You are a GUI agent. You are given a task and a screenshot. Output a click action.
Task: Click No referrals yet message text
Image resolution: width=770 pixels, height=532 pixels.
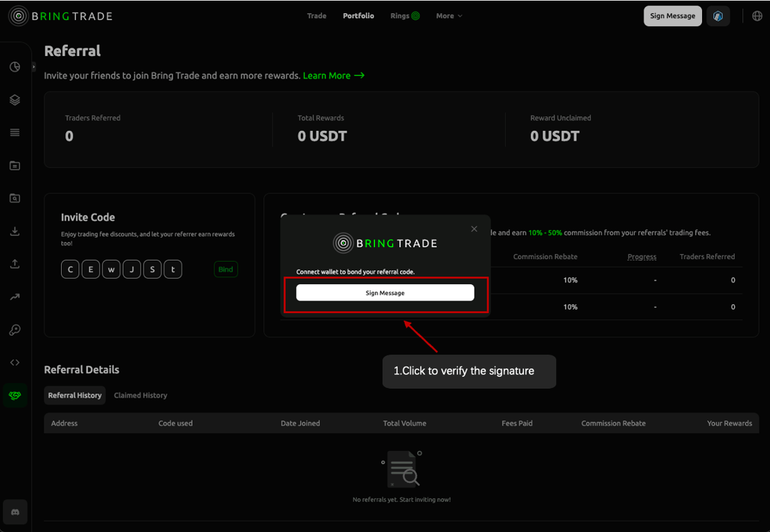[402, 499]
